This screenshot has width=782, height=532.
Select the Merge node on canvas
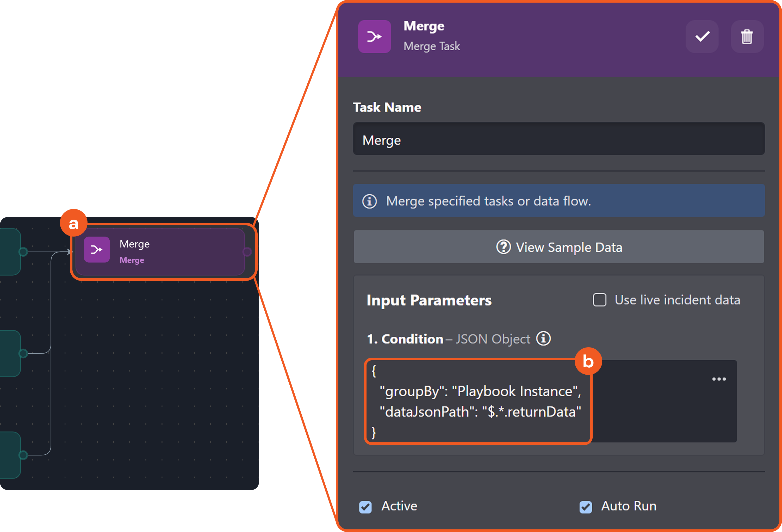[x=175, y=252]
